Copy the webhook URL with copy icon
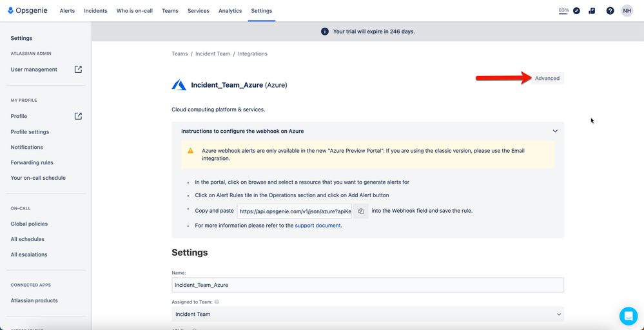This screenshot has height=330, width=644. (x=361, y=211)
